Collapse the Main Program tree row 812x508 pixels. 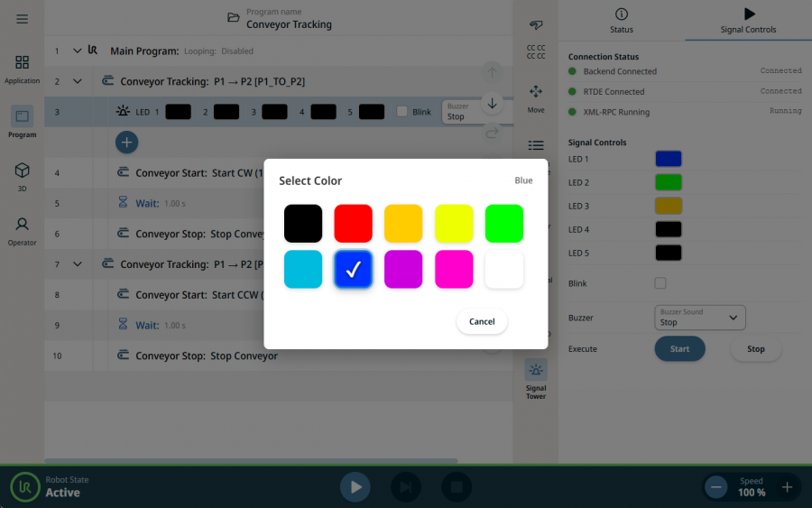tap(78, 51)
